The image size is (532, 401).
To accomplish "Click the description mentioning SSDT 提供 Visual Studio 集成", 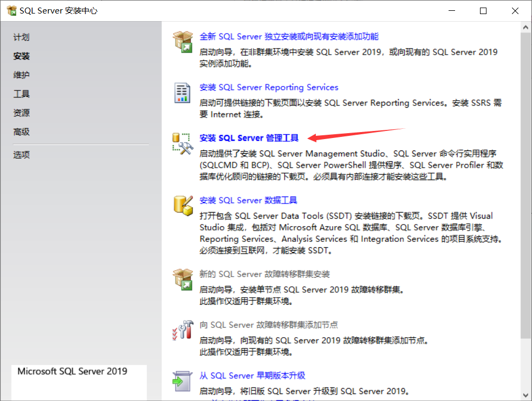I will pyautogui.click(x=351, y=233).
